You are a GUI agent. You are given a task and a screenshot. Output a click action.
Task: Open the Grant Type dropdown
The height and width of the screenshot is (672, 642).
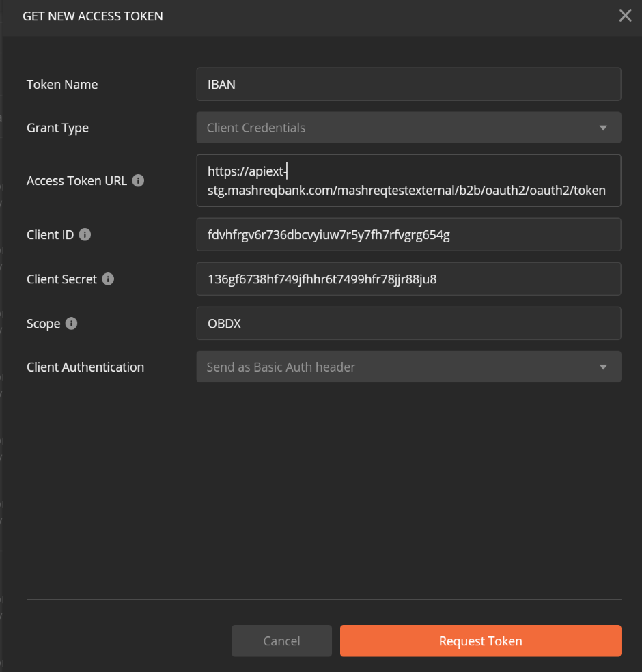click(408, 128)
